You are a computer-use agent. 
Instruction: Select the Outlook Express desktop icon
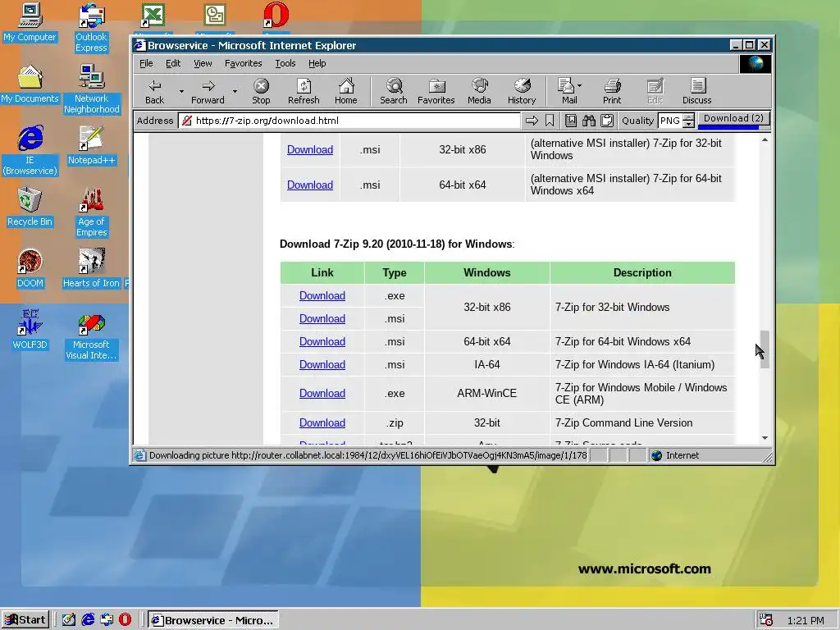coord(91,27)
